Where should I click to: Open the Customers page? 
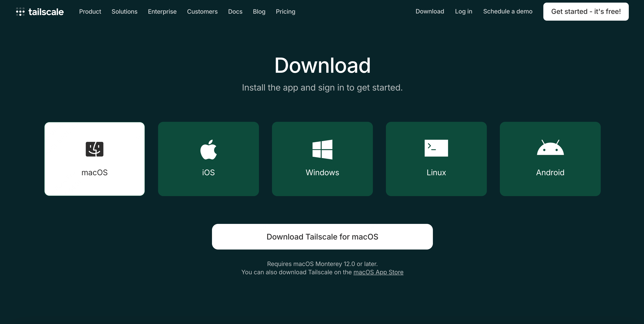[x=202, y=12]
